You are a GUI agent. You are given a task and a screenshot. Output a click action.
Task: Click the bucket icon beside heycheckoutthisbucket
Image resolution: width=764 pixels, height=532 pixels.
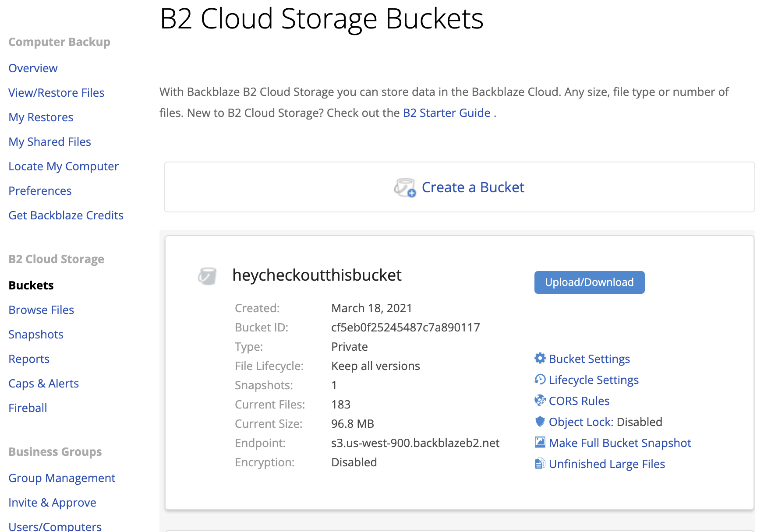207,276
